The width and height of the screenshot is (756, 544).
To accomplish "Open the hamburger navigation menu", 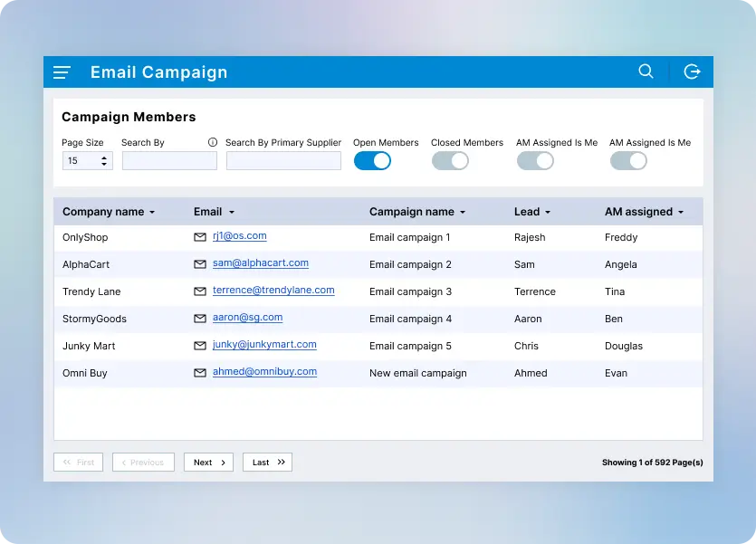I will coord(62,72).
